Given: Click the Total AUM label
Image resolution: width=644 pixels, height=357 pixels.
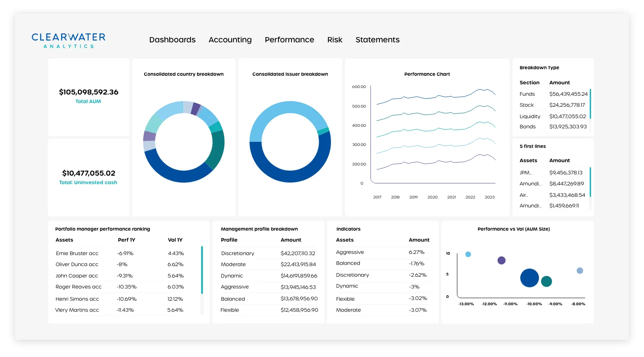Looking at the screenshot, I should pos(88,101).
